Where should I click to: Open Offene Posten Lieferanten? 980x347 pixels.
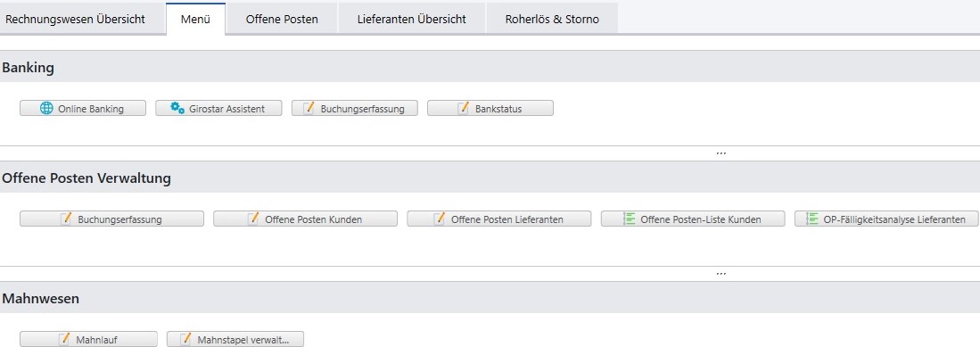pos(499,219)
